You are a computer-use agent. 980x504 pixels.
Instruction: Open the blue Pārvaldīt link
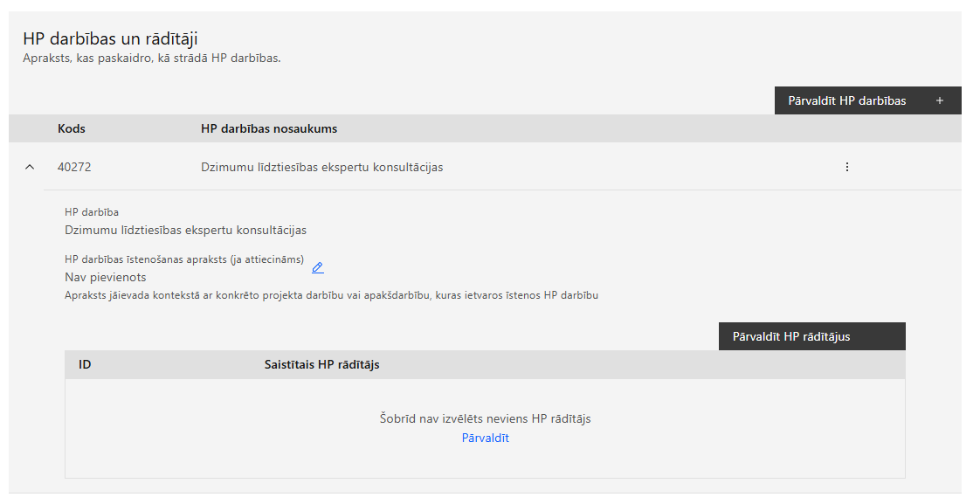(x=485, y=438)
